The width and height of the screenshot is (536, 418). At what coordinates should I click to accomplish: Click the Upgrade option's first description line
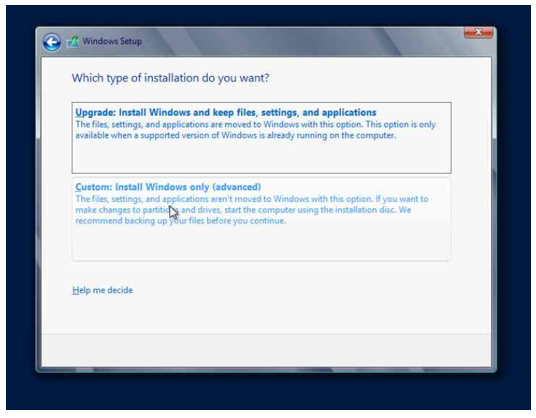pyautogui.click(x=255, y=124)
